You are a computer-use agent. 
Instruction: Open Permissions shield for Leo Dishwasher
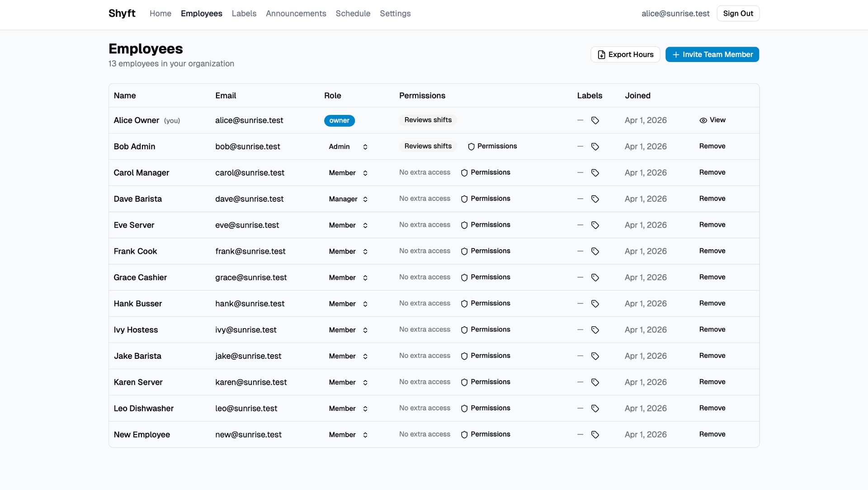pos(486,409)
